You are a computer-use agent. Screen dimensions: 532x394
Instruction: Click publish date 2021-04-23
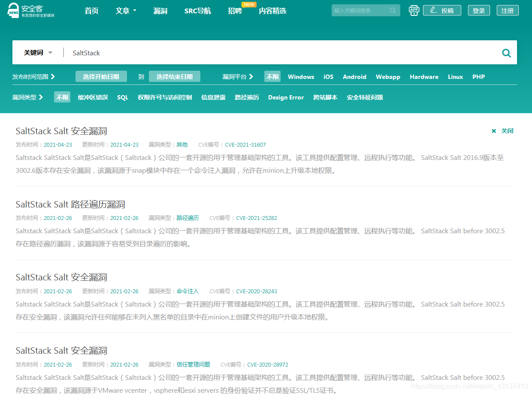coord(58,145)
